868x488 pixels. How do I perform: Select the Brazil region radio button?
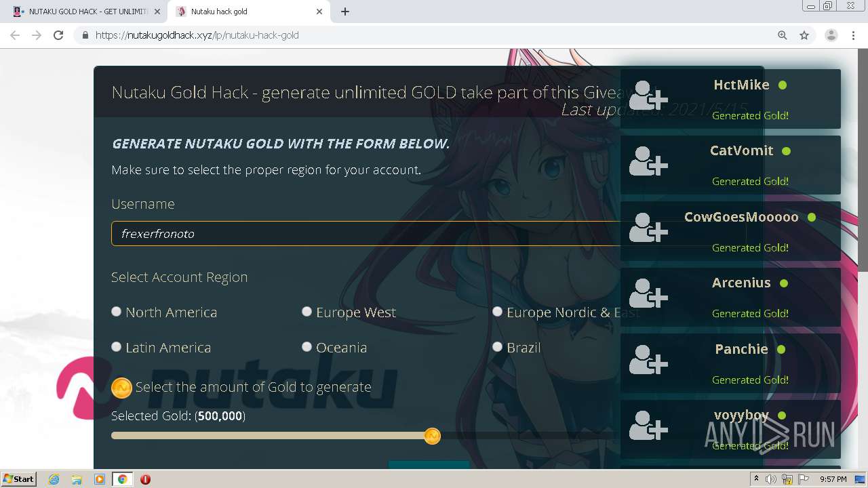(498, 347)
